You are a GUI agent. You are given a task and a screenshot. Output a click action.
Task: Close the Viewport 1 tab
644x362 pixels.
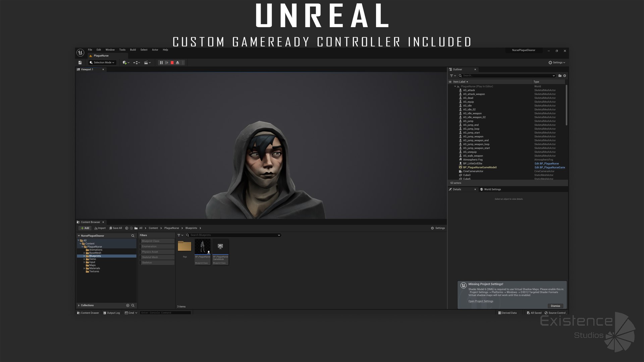[103, 70]
